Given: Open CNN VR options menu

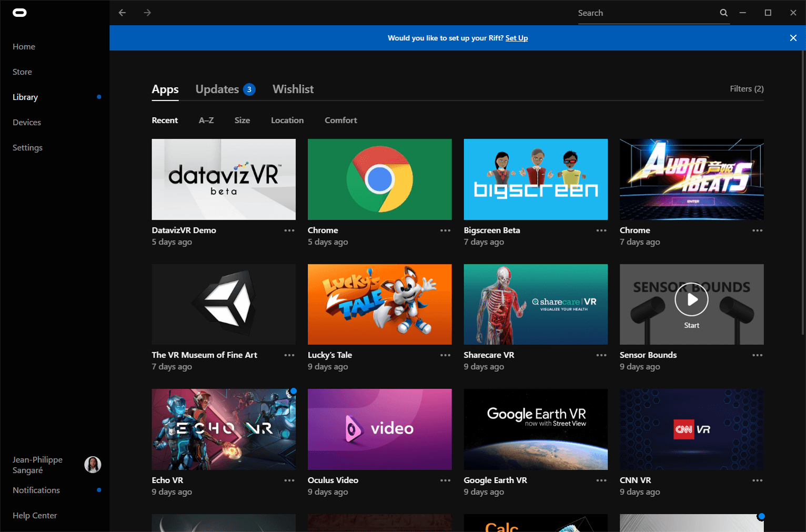Looking at the screenshot, I should pyautogui.click(x=758, y=480).
